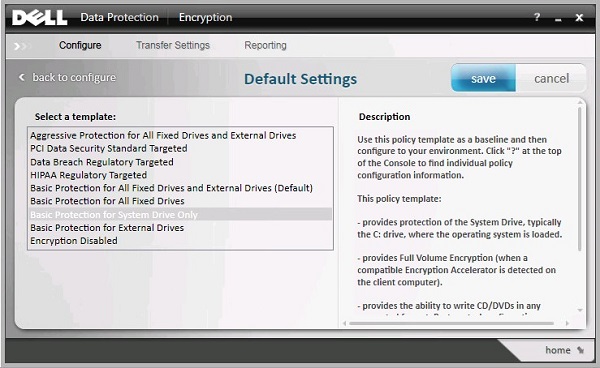Follow the back to configure link
Image resolution: width=600 pixels, height=368 pixels.
coord(74,77)
